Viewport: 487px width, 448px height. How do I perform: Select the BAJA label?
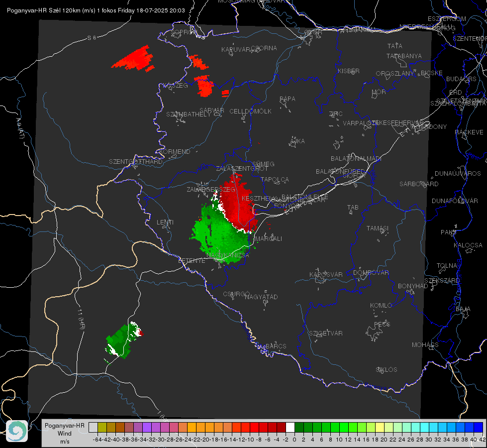pos(463,309)
